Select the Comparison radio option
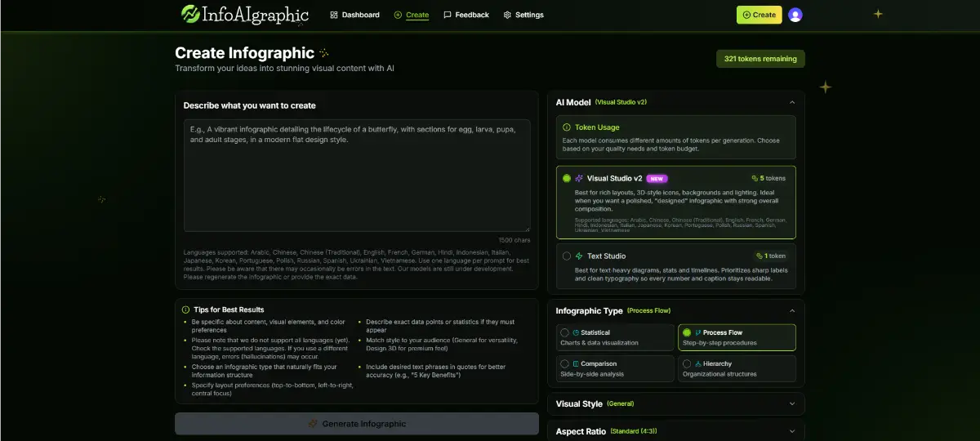Image resolution: width=980 pixels, height=441 pixels. [x=564, y=364]
